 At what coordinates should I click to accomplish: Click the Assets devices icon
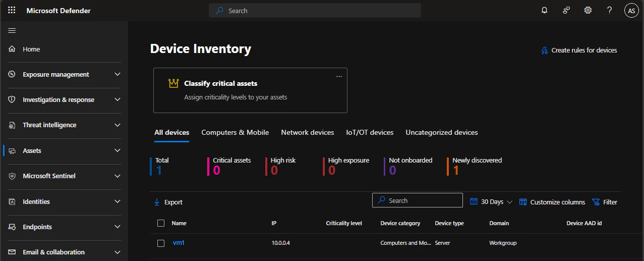pyautogui.click(x=12, y=150)
